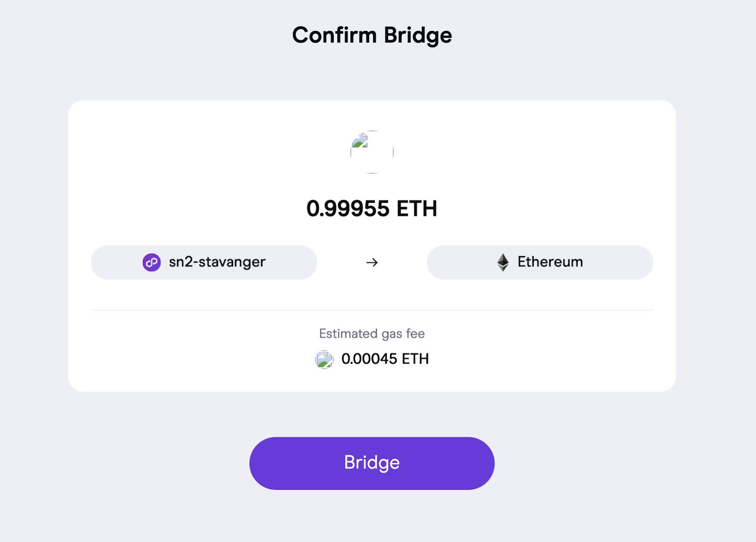Click the Estimated gas fee label
This screenshot has width=756, height=542.
point(372,334)
